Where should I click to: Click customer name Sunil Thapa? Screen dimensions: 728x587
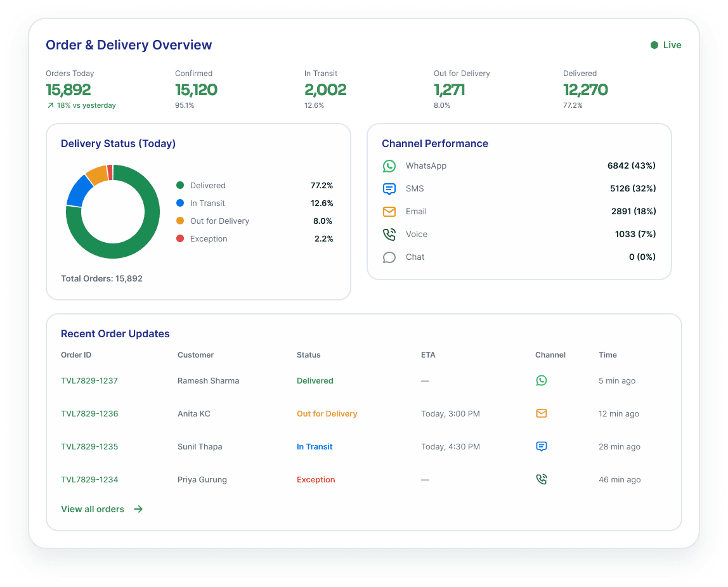(200, 446)
